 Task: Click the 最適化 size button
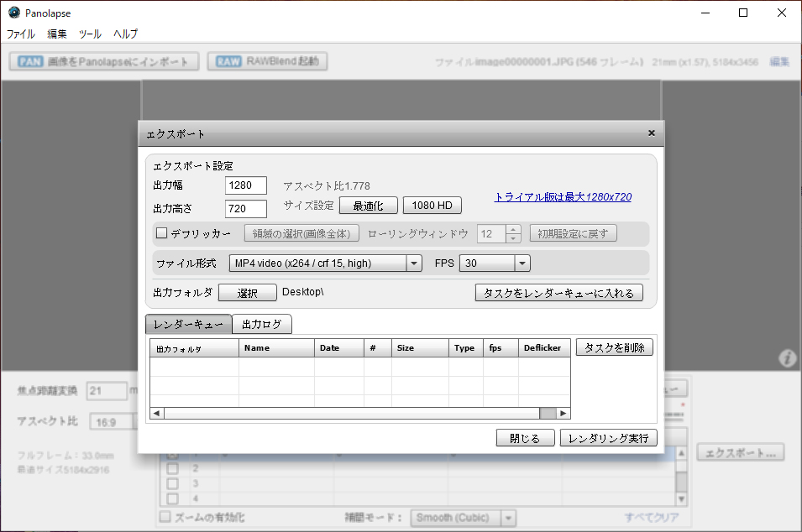point(368,206)
